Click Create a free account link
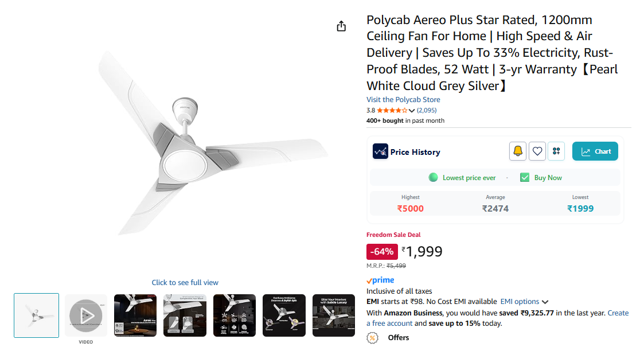Viewport: 644px width, 347px height. click(618, 313)
